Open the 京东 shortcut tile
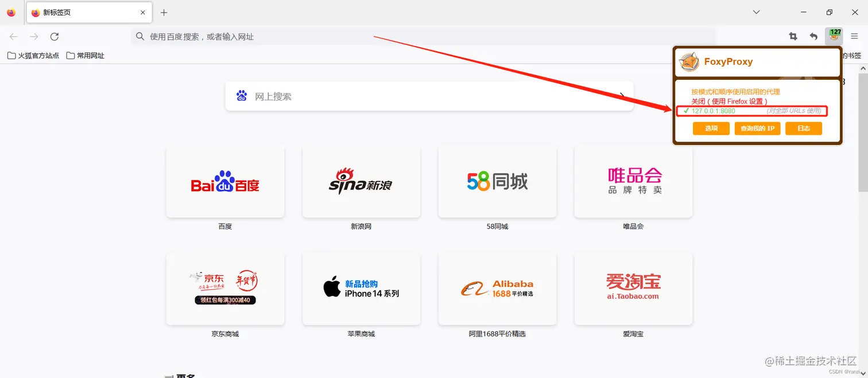 (x=225, y=289)
